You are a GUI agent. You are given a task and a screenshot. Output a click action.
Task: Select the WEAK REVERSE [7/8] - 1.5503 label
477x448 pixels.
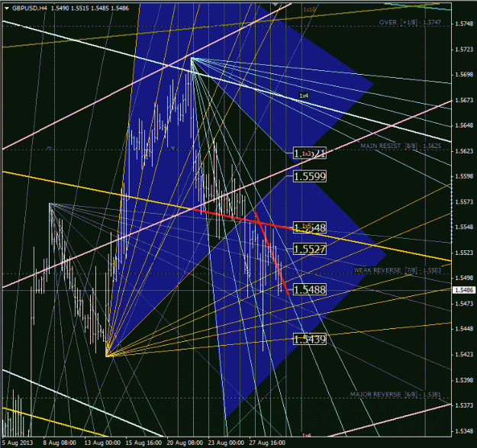397,270
